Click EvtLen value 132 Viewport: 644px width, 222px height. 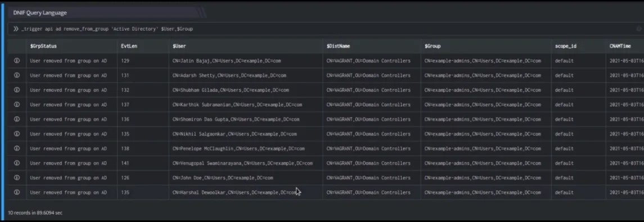pyautogui.click(x=125, y=90)
